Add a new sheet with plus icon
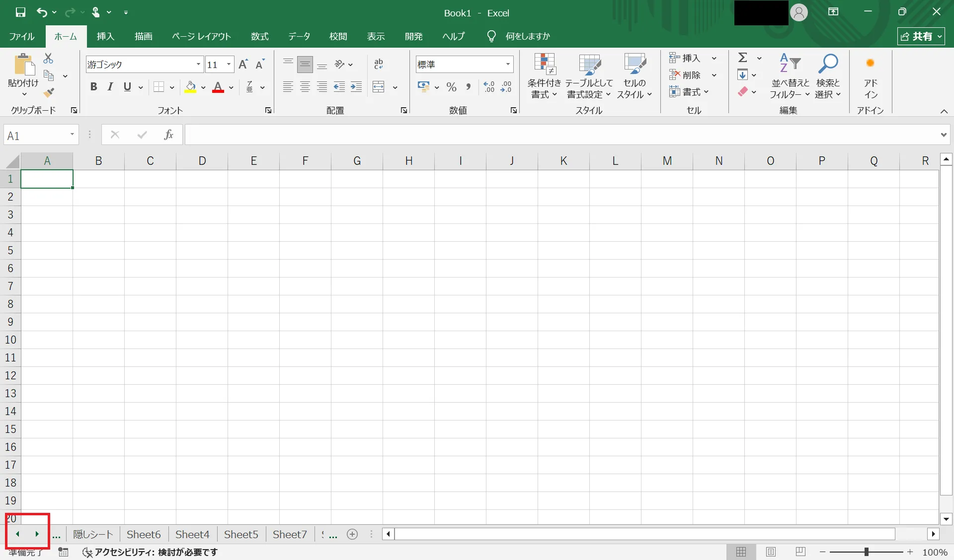 click(x=352, y=534)
